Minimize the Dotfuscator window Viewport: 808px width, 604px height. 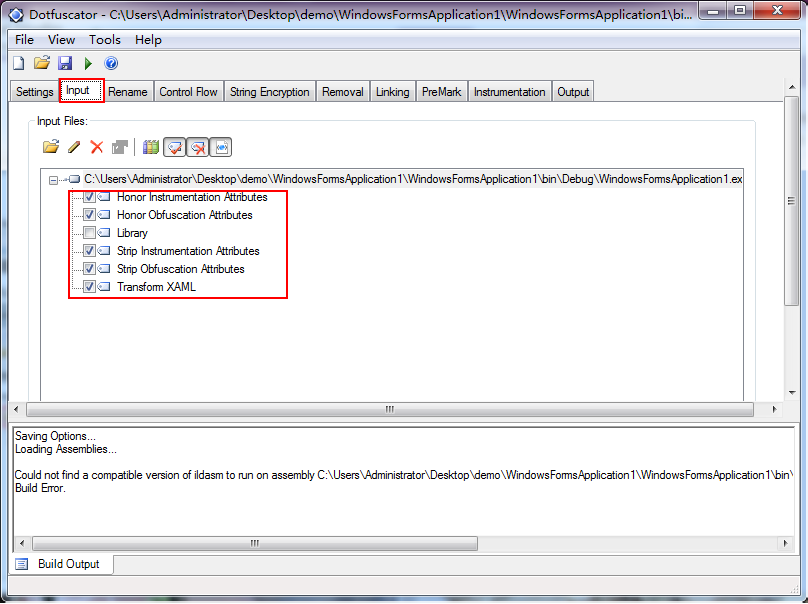(714, 10)
